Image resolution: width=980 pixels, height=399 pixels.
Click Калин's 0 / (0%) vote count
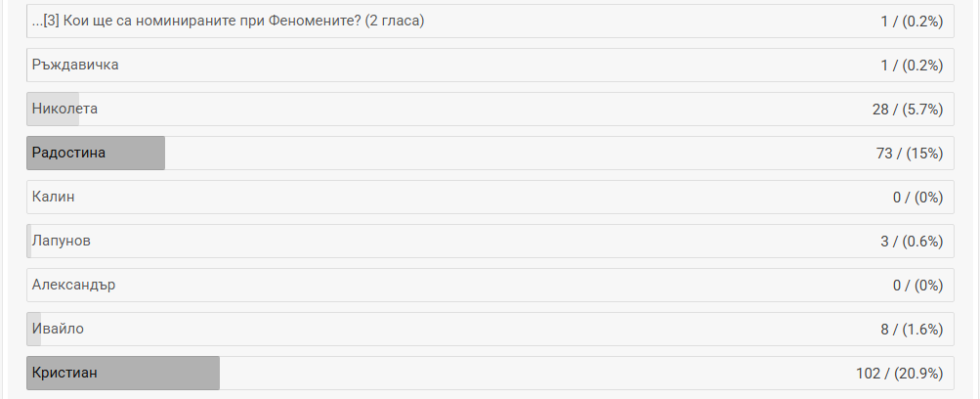point(916,197)
